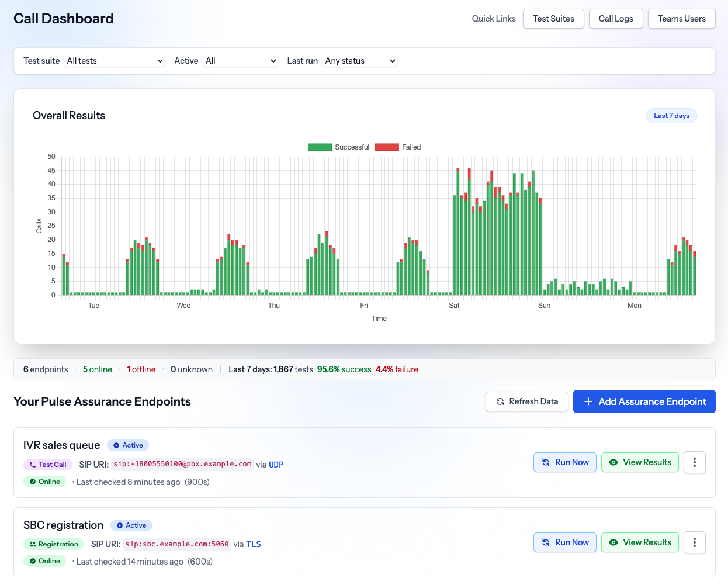Click the sip:+18005550100@pbx.example.com URI
The image size is (728, 585).
point(182,464)
